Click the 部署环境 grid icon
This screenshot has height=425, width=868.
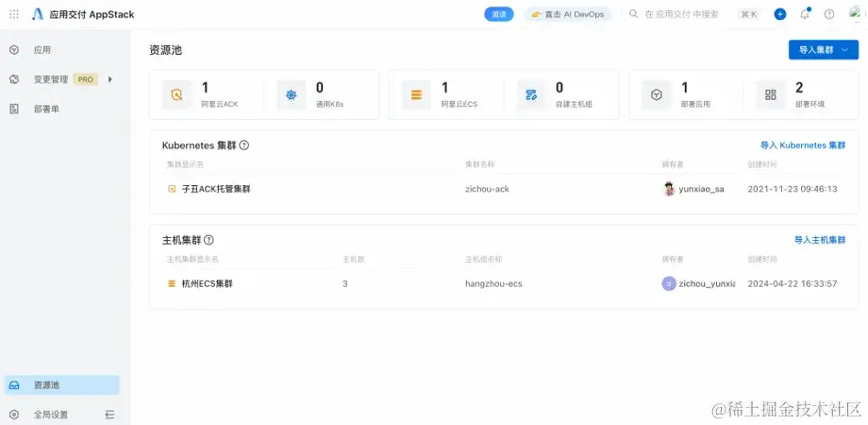coord(771,94)
